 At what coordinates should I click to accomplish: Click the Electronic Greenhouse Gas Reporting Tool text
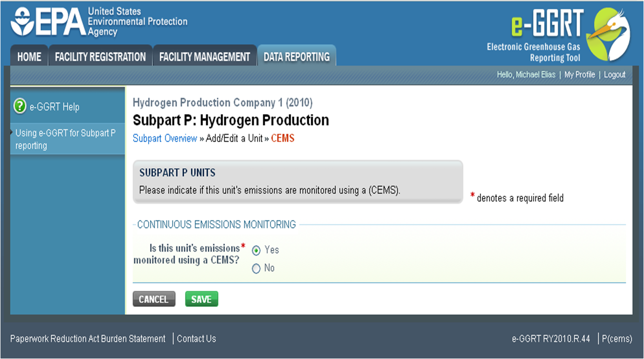click(533, 52)
